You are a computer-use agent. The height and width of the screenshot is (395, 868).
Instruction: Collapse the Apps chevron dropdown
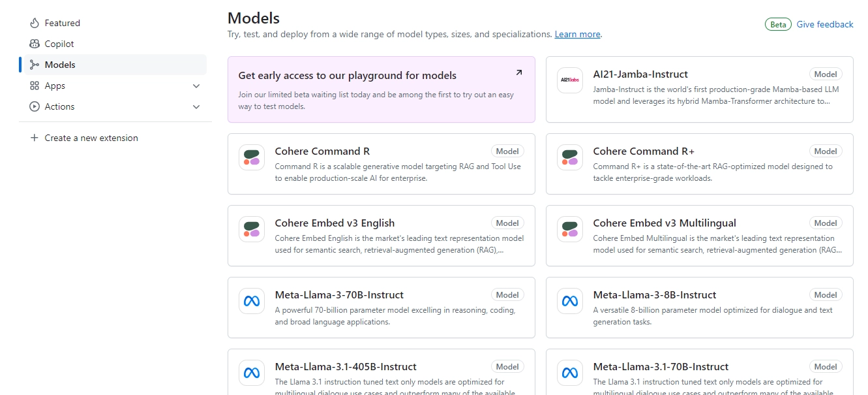click(196, 86)
